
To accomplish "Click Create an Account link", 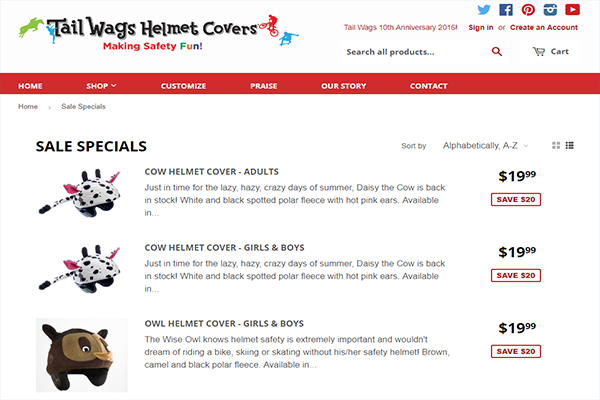I will (x=544, y=28).
